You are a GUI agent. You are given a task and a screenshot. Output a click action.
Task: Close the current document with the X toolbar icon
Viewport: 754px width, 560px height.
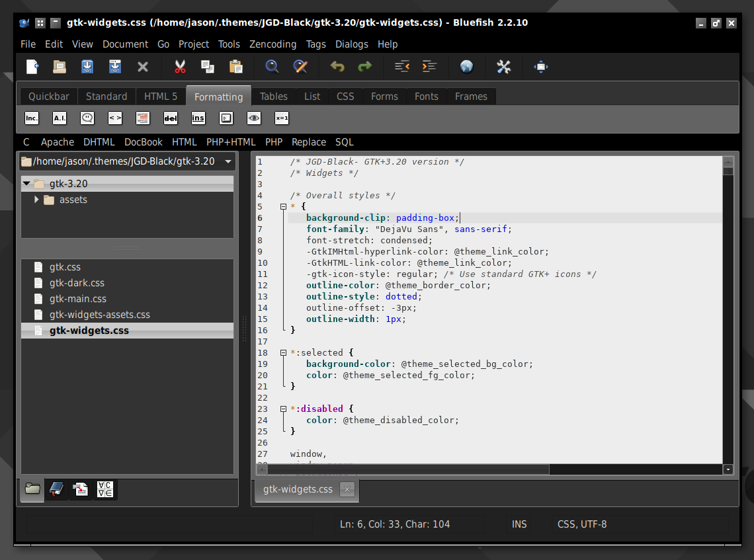coord(143,67)
